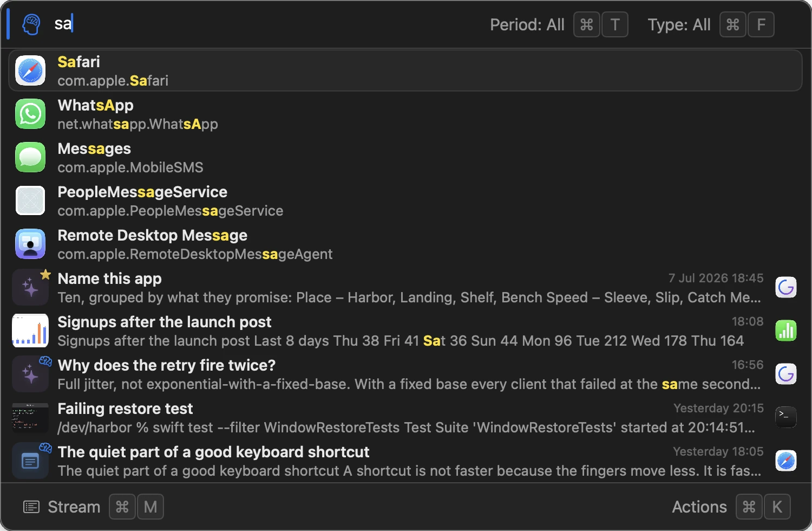Viewport: 812px width, 531px height.
Task: Select Why does the retry fire twice? title
Action: pyautogui.click(x=167, y=365)
